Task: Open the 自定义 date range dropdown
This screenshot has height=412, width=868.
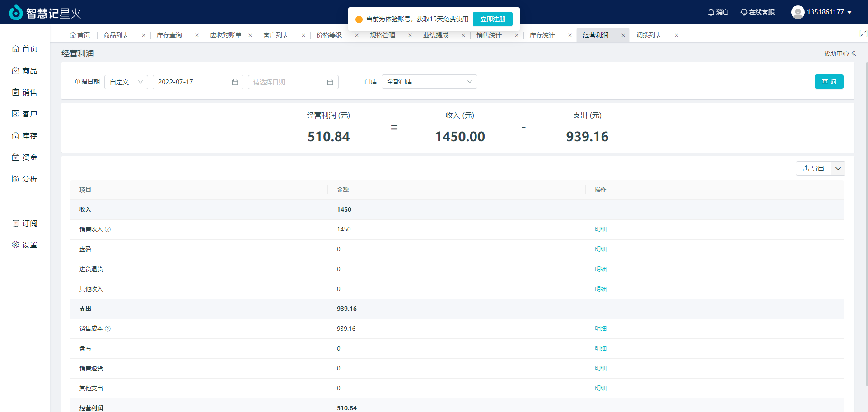Action: [x=126, y=82]
